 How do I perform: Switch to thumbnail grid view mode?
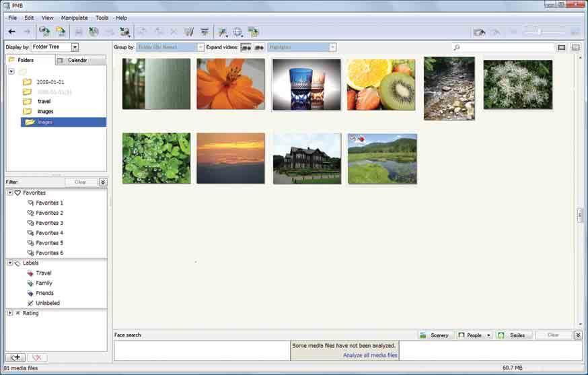tap(575, 47)
